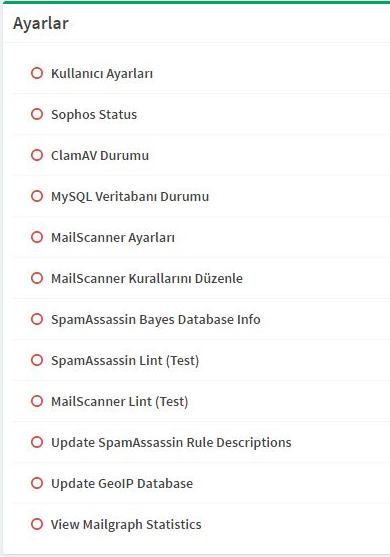
Task: Open MySQL Veritabanı Durumu
Action: coord(130,197)
